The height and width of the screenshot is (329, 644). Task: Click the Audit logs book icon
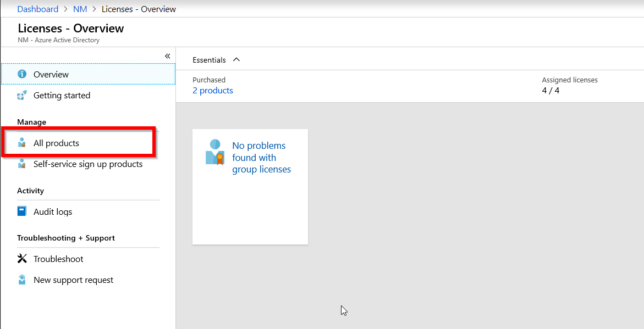[22, 211]
